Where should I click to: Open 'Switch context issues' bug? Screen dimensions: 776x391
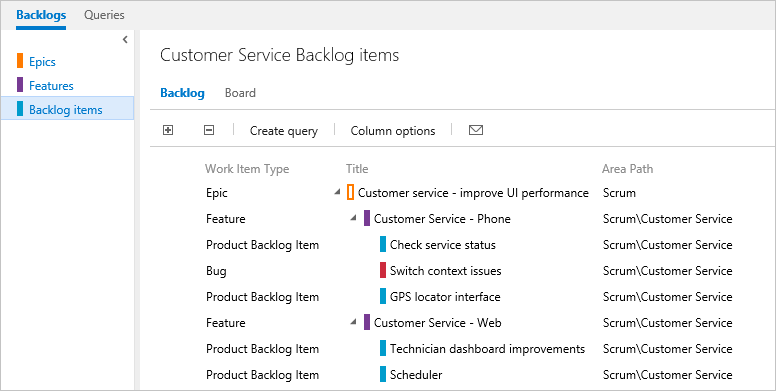(x=445, y=271)
